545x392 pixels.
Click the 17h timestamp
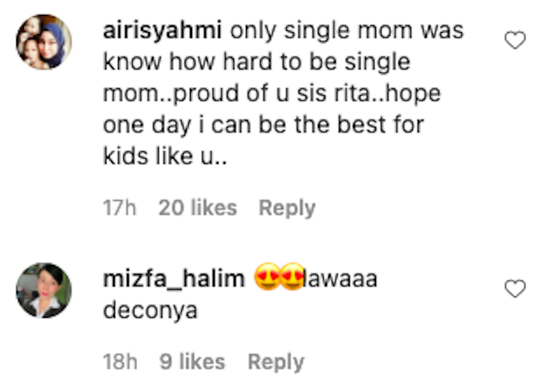pyautogui.click(x=119, y=208)
